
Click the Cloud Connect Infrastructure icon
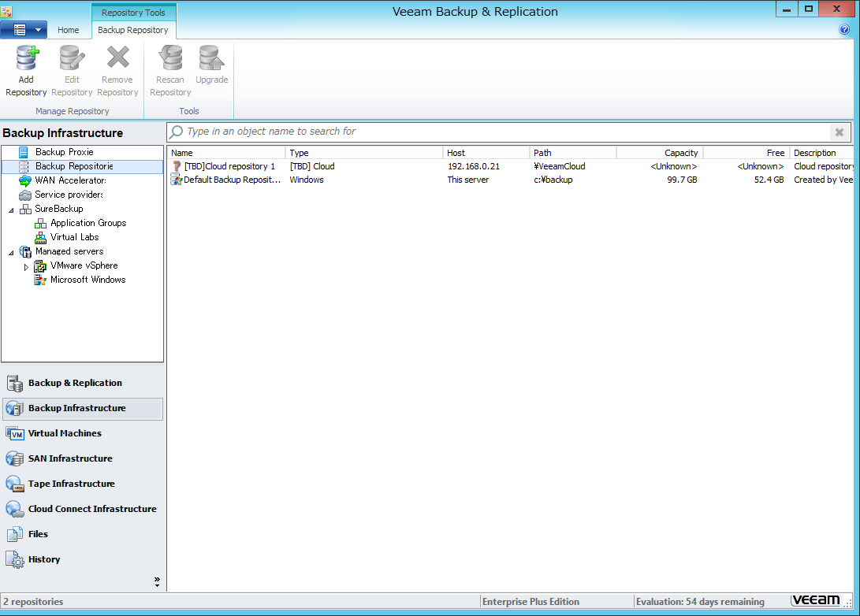[x=15, y=509]
